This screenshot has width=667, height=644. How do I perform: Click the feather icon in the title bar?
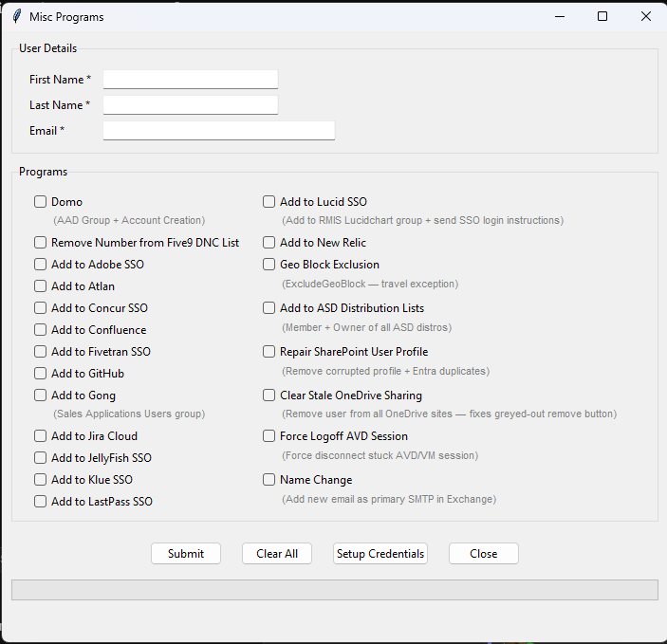pos(16,16)
